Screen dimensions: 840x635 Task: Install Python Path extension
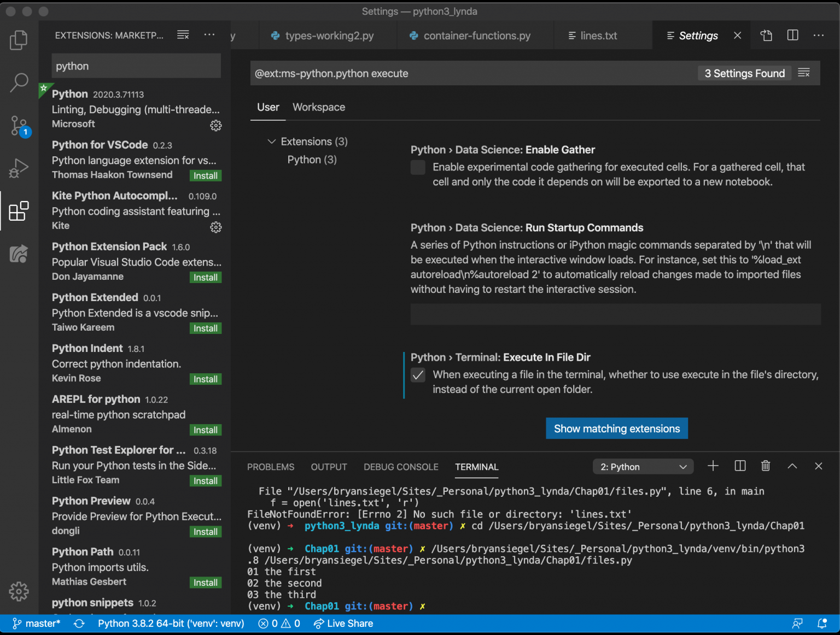pyautogui.click(x=206, y=583)
